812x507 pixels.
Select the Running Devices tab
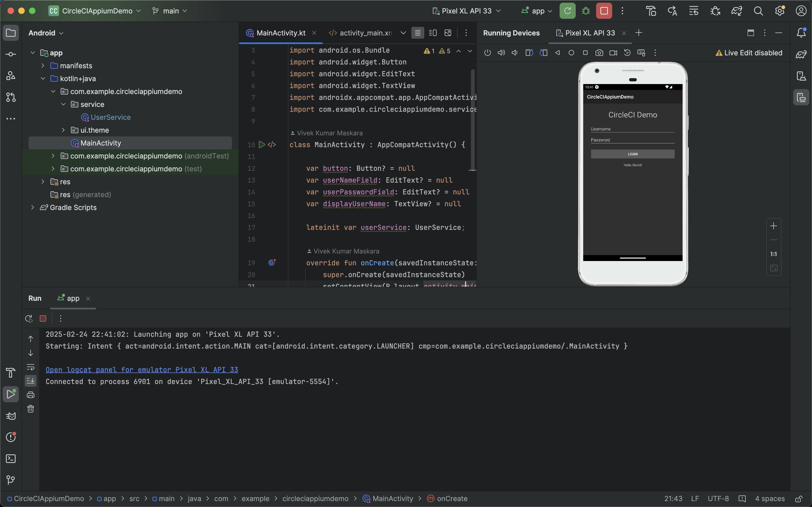511,33
